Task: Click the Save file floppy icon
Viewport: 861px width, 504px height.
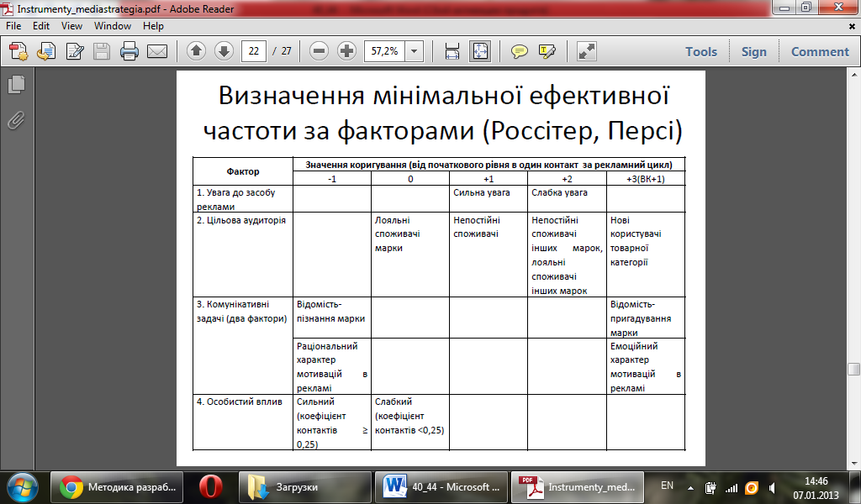Action: click(102, 51)
